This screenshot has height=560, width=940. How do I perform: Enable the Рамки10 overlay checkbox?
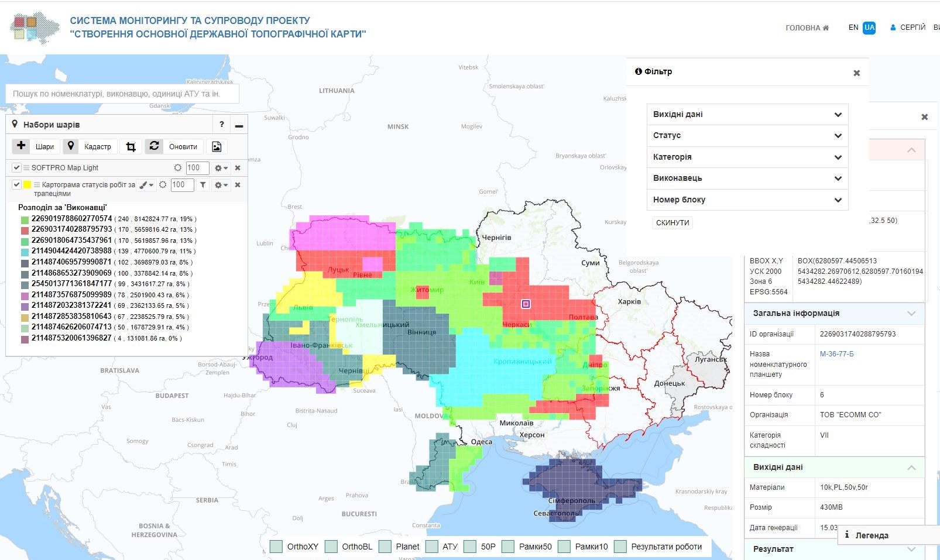564,547
